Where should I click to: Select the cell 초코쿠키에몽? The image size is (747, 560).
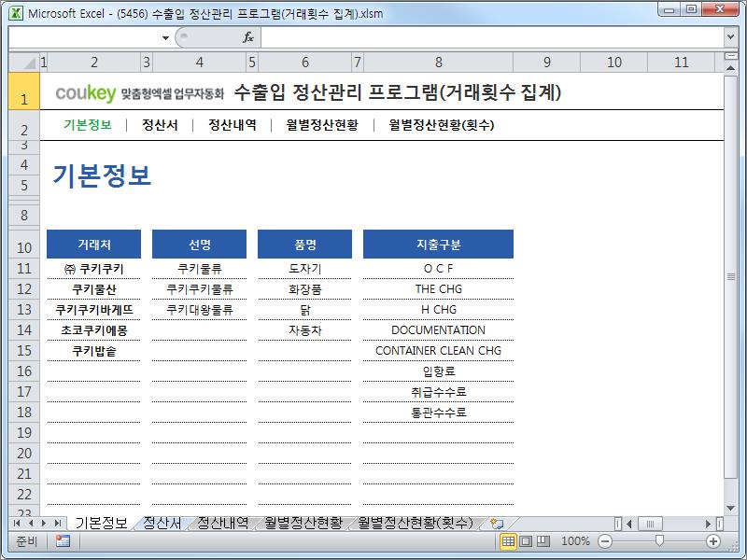94,330
